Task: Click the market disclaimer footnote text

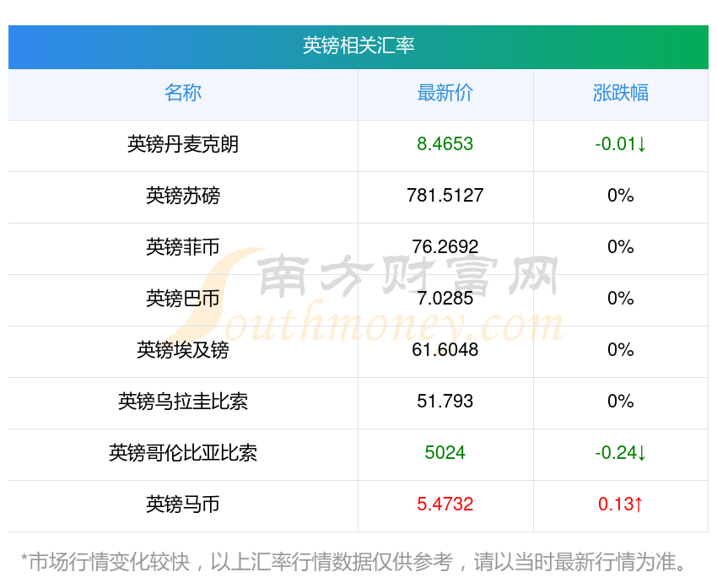Action: 358,562
